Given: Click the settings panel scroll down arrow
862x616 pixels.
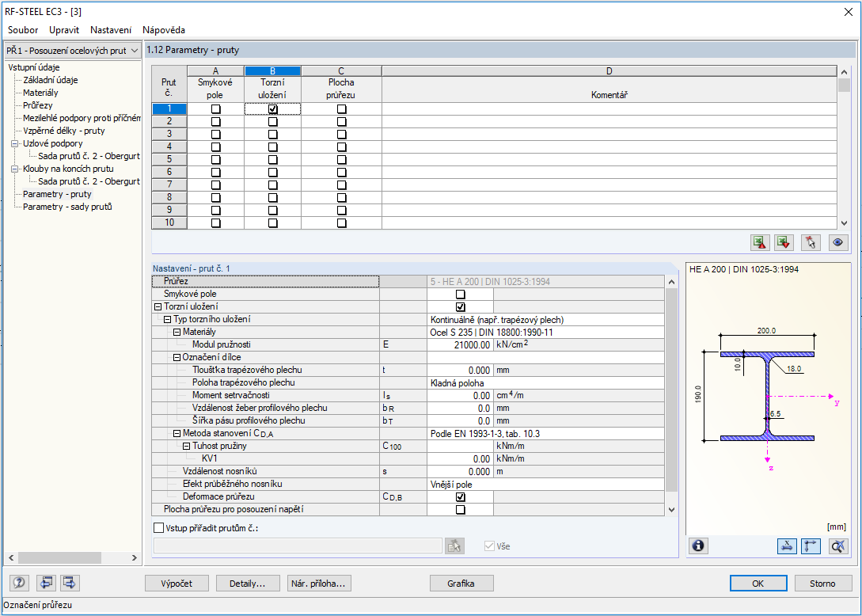Looking at the screenshot, I should point(671,510).
